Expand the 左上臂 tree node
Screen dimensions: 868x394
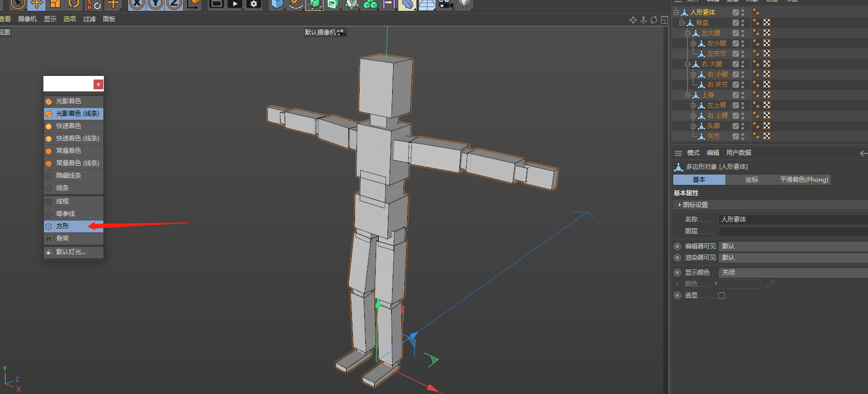[x=693, y=105]
